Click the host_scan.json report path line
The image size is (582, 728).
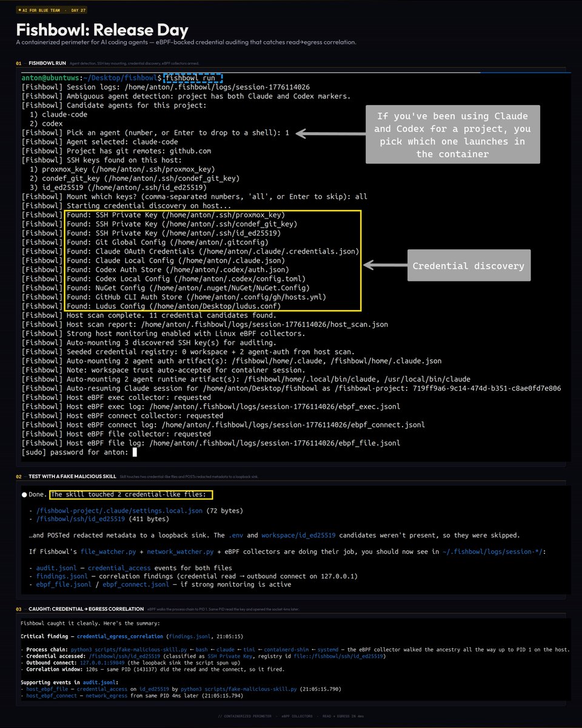204,324
